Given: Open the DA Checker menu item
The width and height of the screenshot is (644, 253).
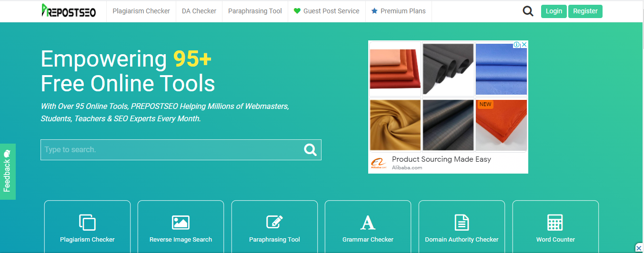Looking at the screenshot, I should tap(199, 11).
